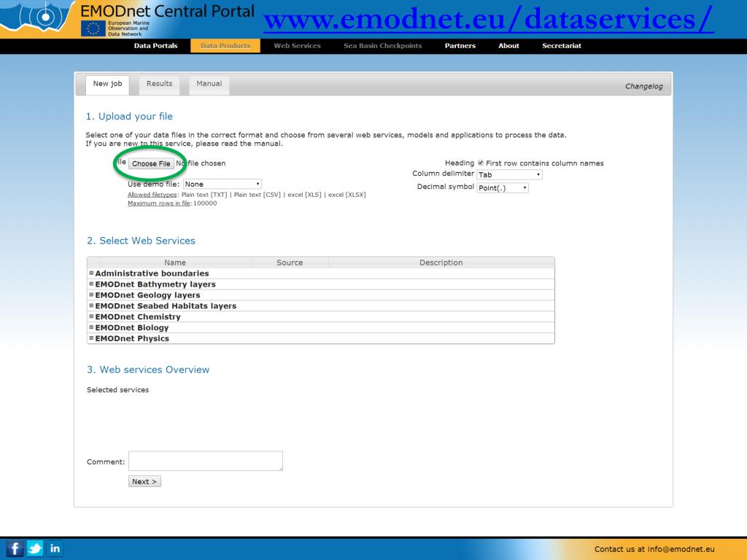The width and height of the screenshot is (747, 560).
Task: Toggle First row contains column names checkbox
Action: tap(481, 163)
